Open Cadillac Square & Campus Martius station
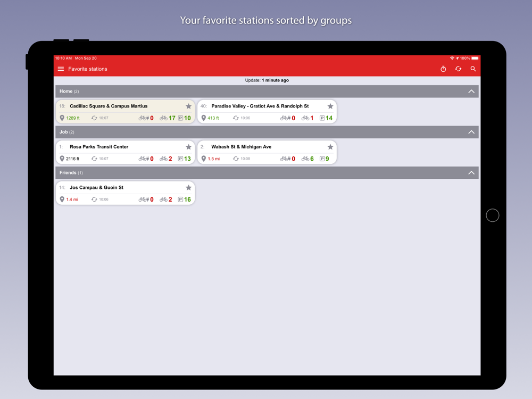This screenshot has height=399, width=532. [125, 112]
